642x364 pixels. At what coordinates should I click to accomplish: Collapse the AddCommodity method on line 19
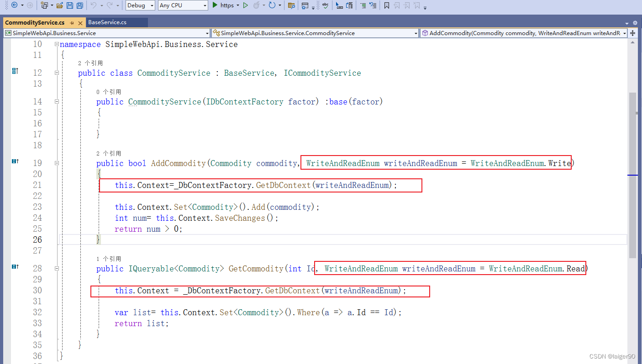coord(56,163)
